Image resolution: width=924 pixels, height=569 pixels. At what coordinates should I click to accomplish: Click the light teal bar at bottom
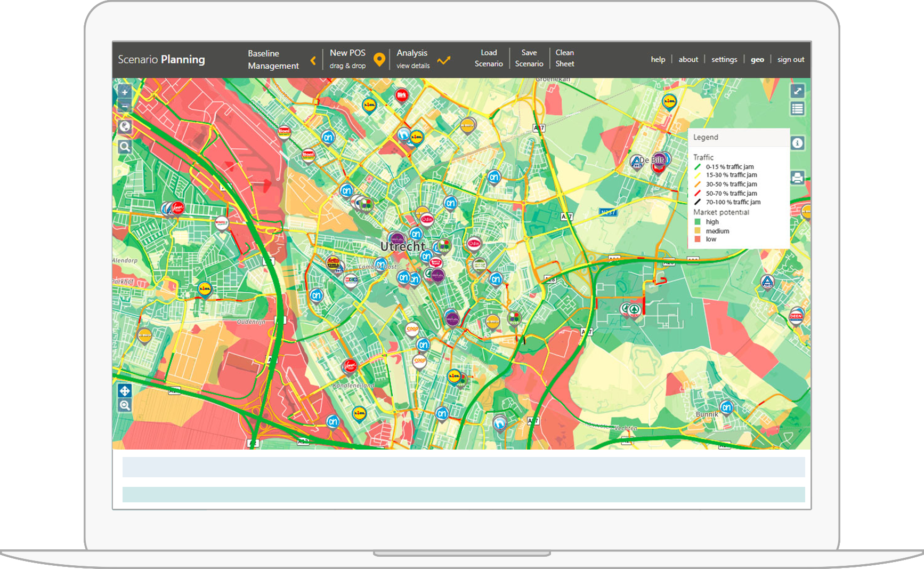464,494
